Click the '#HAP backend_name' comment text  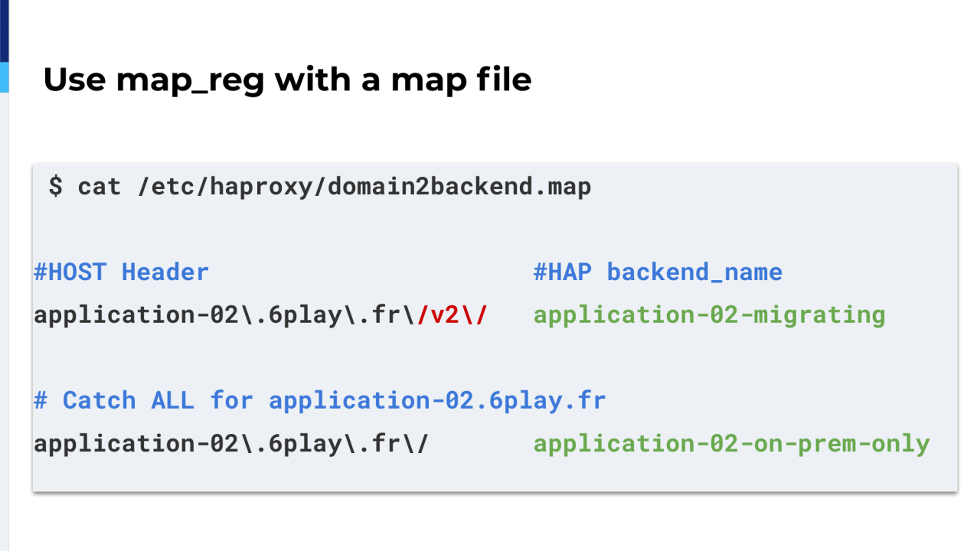(x=658, y=272)
